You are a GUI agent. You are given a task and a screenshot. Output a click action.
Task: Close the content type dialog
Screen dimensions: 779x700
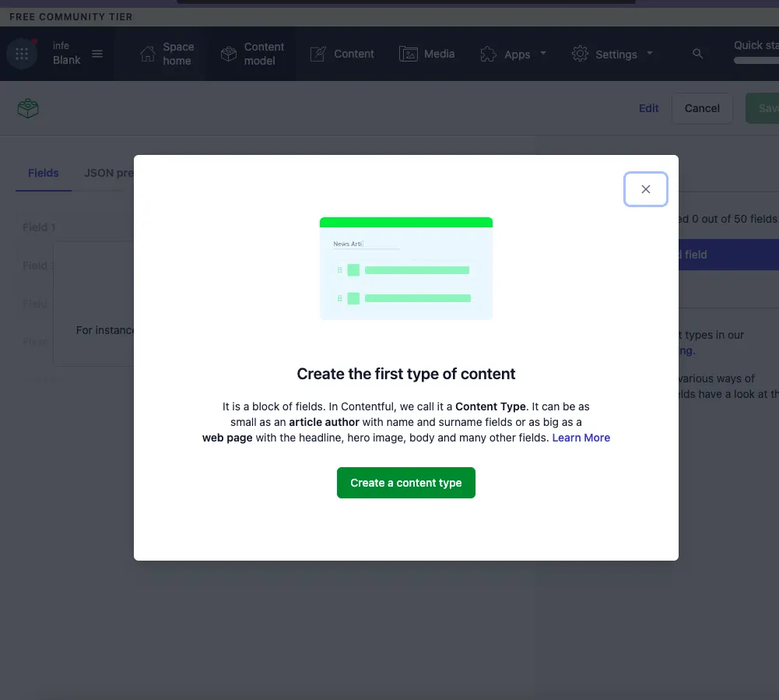click(645, 189)
